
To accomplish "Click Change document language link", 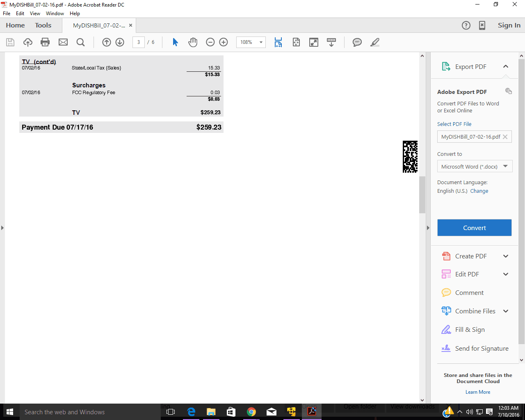I will pyautogui.click(x=479, y=191).
